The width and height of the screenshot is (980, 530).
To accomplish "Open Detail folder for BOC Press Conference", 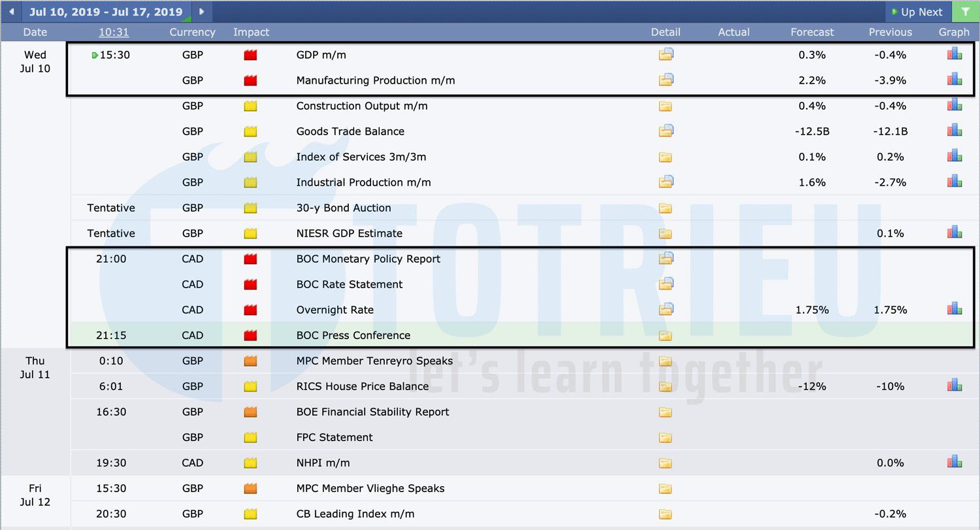I will [x=666, y=335].
